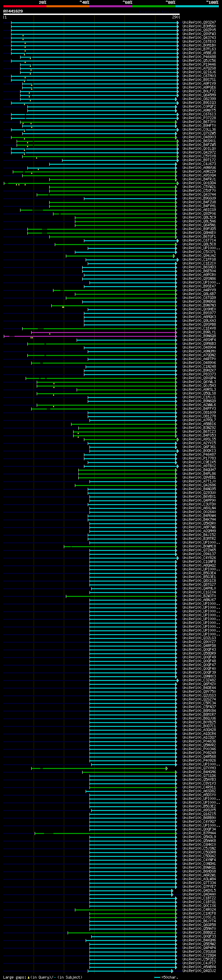Select the UniRef100_A7QZG8 label
The height and width of the screenshot is (980, 222).
pyautogui.click(x=199, y=68)
